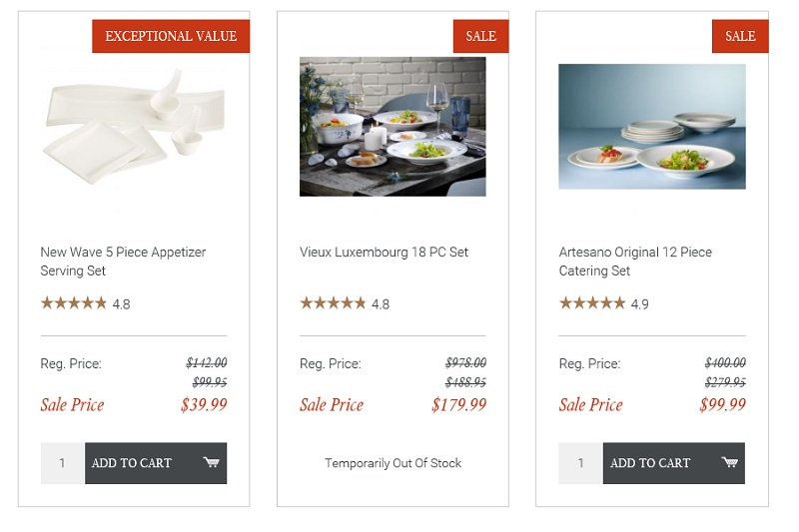
Task: Select quantity field for Artesano set
Action: (x=581, y=463)
